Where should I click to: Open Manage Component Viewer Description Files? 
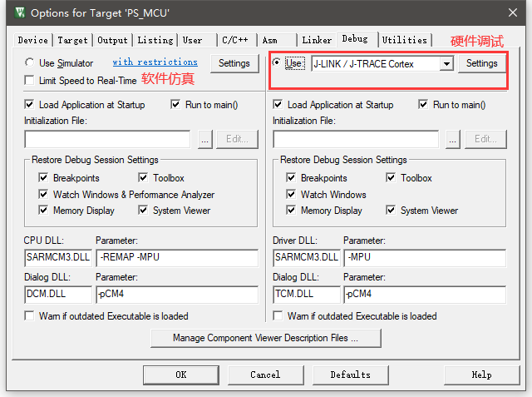coord(266,338)
